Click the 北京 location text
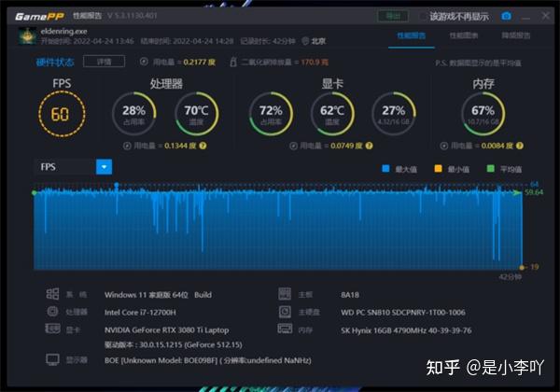The width and height of the screenshot is (560, 392). 318,41
